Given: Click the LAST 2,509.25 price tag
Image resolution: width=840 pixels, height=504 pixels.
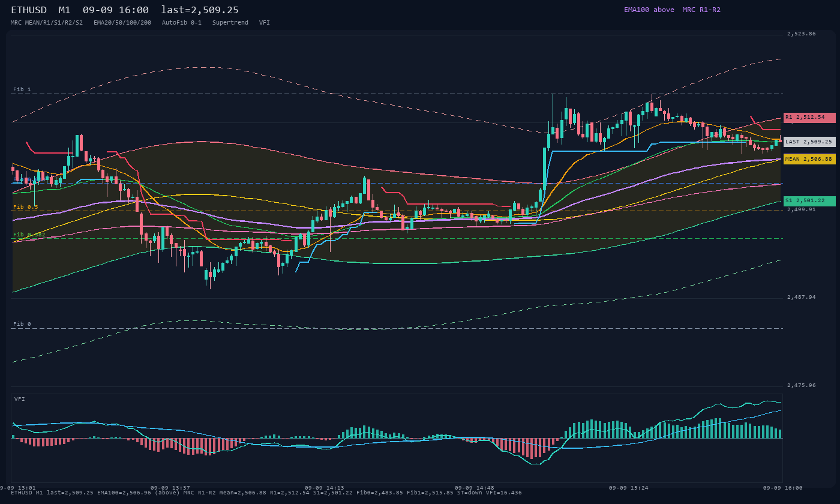Looking at the screenshot, I should pos(809,142).
